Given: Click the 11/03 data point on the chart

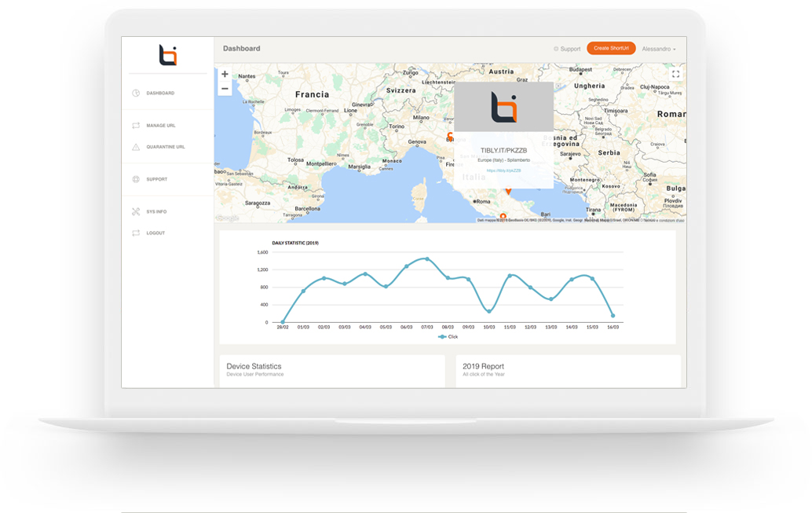Looking at the screenshot, I should coord(510,276).
